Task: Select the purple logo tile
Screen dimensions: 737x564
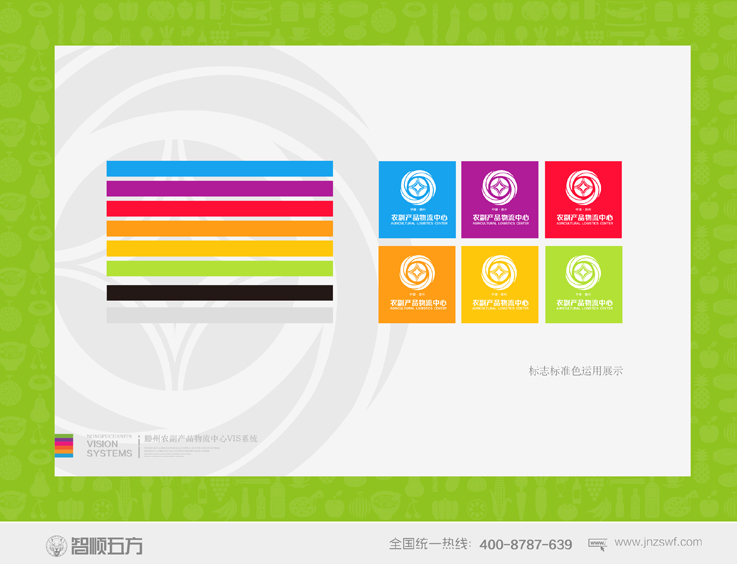Action: [500, 200]
